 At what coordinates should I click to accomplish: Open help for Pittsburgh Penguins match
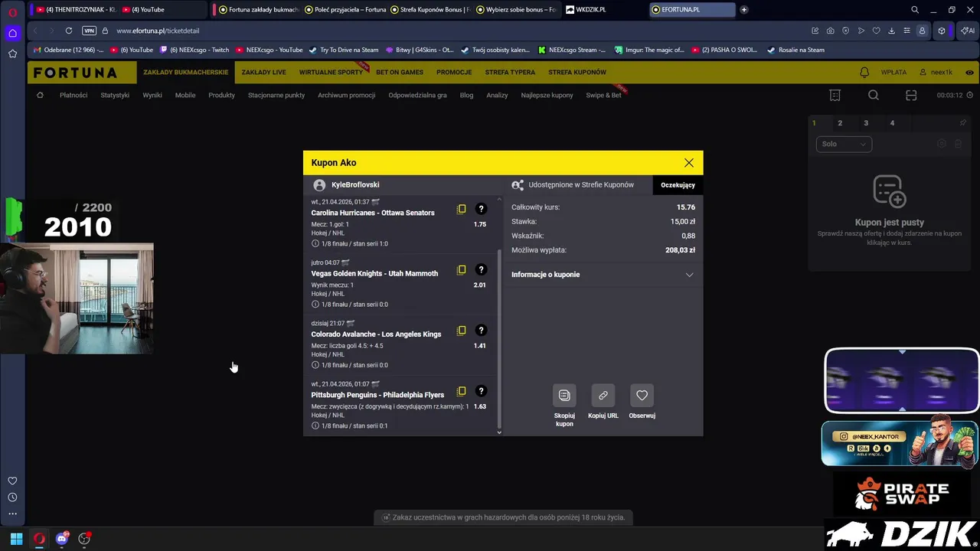pyautogui.click(x=481, y=391)
